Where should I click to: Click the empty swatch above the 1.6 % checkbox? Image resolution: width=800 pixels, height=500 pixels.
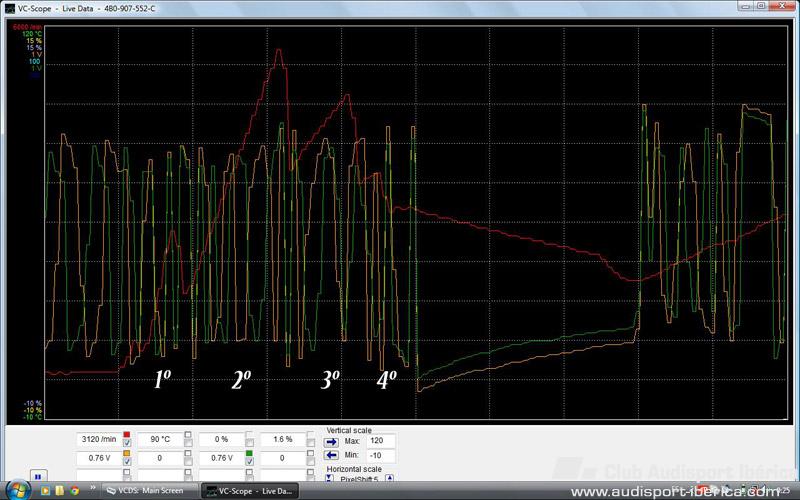[x=310, y=434]
